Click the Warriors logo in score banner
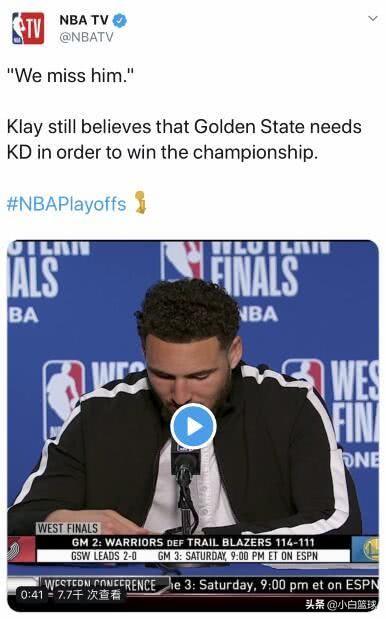This screenshot has width=386, height=619. (365, 550)
